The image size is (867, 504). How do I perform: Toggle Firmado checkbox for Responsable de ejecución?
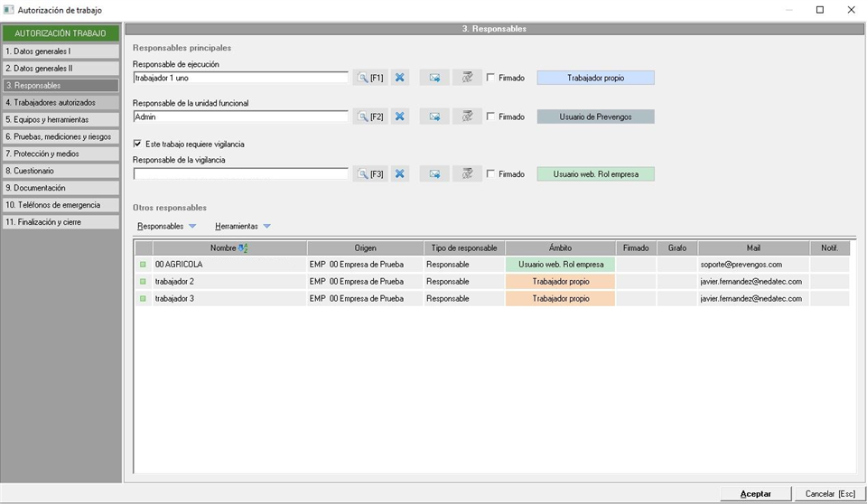(x=490, y=78)
